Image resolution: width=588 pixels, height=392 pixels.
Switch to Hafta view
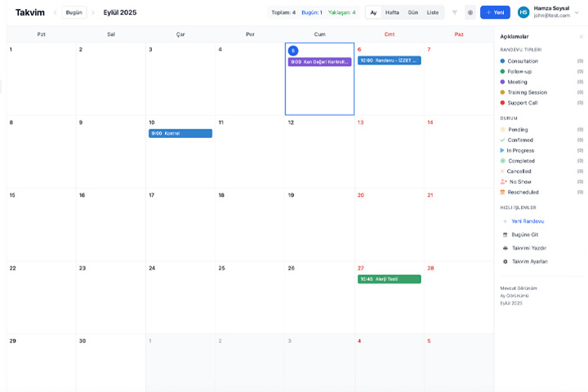tap(392, 12)
